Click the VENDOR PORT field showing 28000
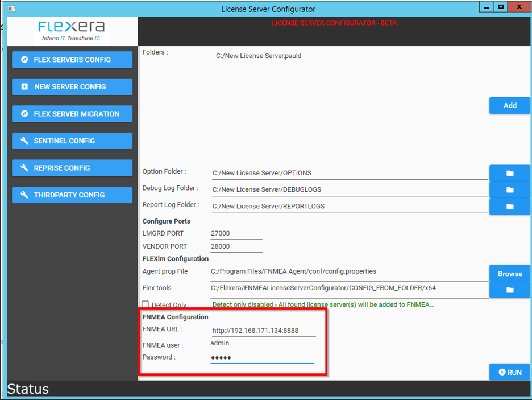This screenshot has width=532, height=400. [x=236, y=246]
